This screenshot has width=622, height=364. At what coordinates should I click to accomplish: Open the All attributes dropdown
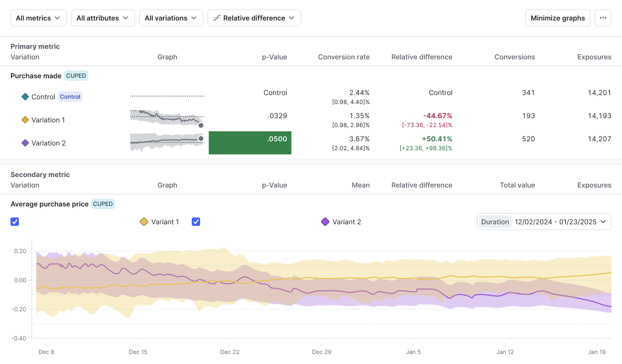point(102,17)
